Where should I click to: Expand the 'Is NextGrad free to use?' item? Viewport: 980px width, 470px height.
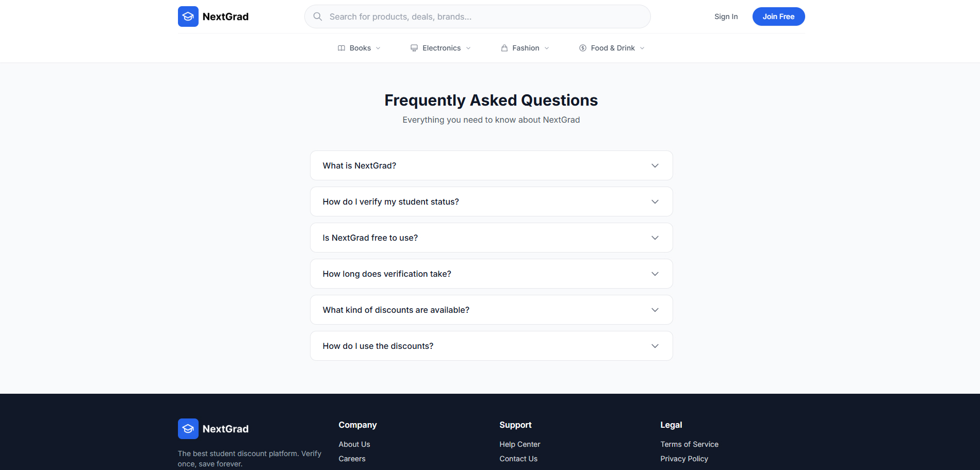(x=491, y=238)
